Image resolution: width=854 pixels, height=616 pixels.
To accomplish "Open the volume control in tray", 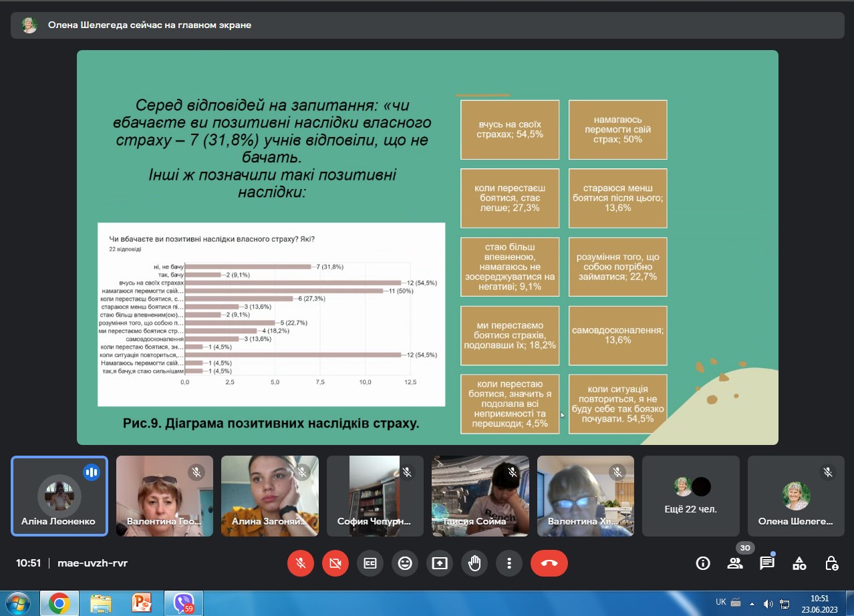I will (768, 603).
